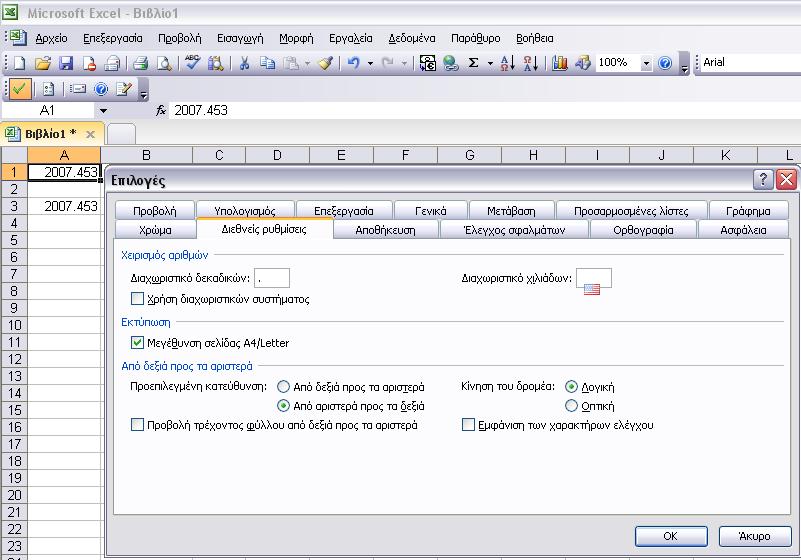
Task: Select the row 10 header
Action: click(14, 325)
